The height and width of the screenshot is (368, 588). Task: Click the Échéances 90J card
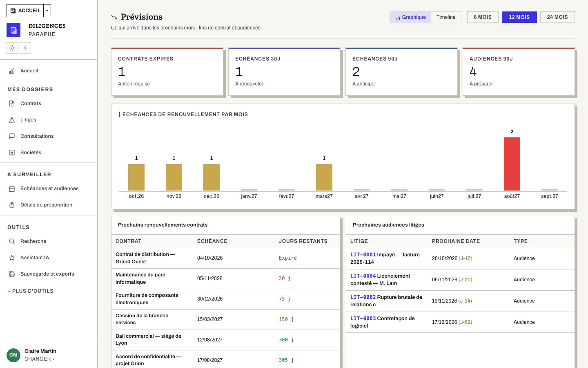(402, 72)
